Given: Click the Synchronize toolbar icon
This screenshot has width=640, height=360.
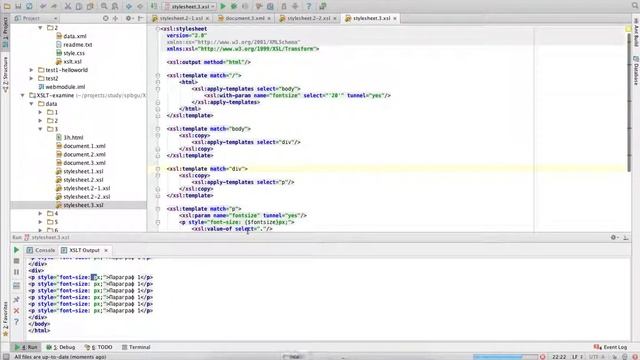Looking at the screenshot, I should tap(29, 6).
